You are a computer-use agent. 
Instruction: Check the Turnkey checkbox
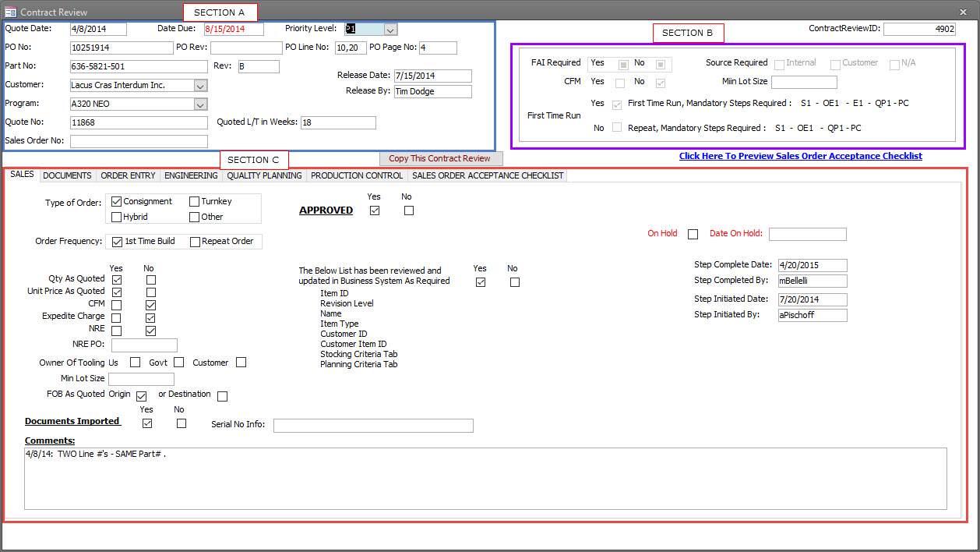pos(194,202)
